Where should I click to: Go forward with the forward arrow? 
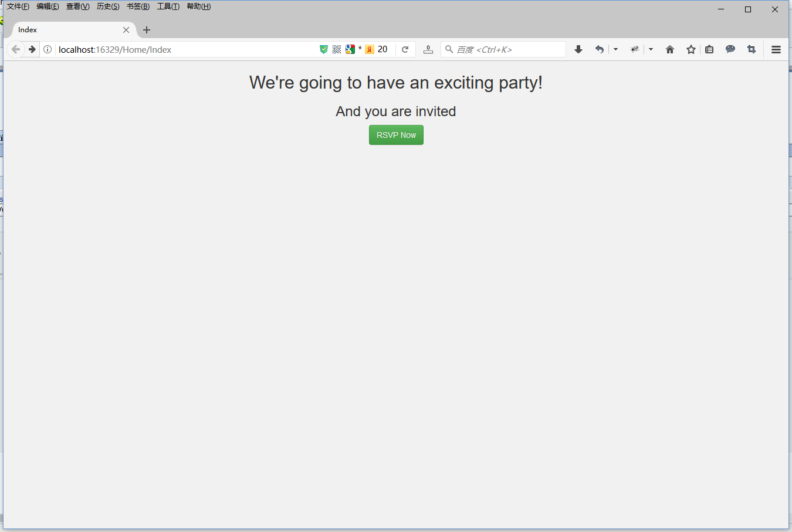(32, 49)
